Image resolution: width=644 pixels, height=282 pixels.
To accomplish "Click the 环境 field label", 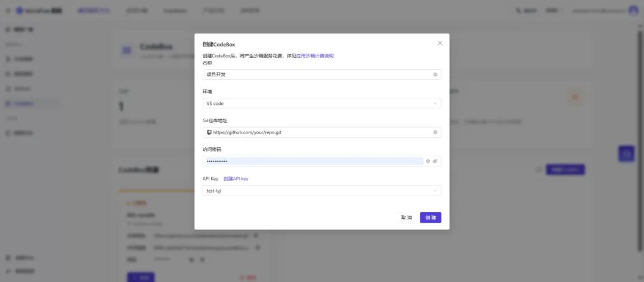I will [x=207, y=92].
